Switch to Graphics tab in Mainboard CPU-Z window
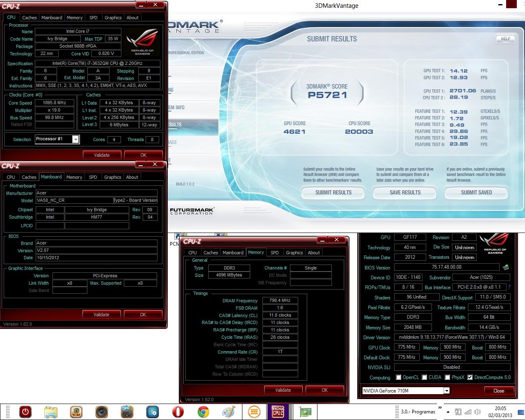The width and height of the screenshot is (525, 420). 113,177
